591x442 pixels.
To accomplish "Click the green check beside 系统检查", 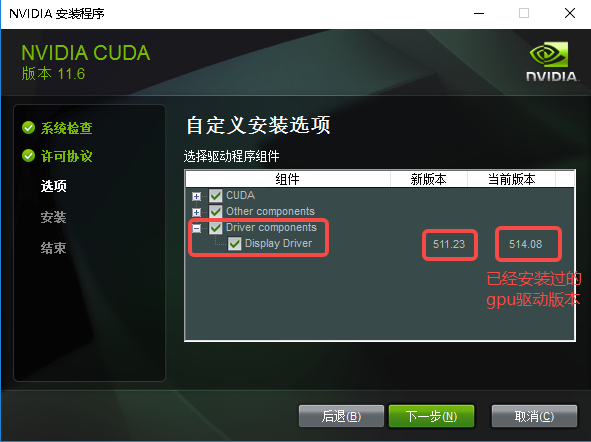I will coord(29,128).
